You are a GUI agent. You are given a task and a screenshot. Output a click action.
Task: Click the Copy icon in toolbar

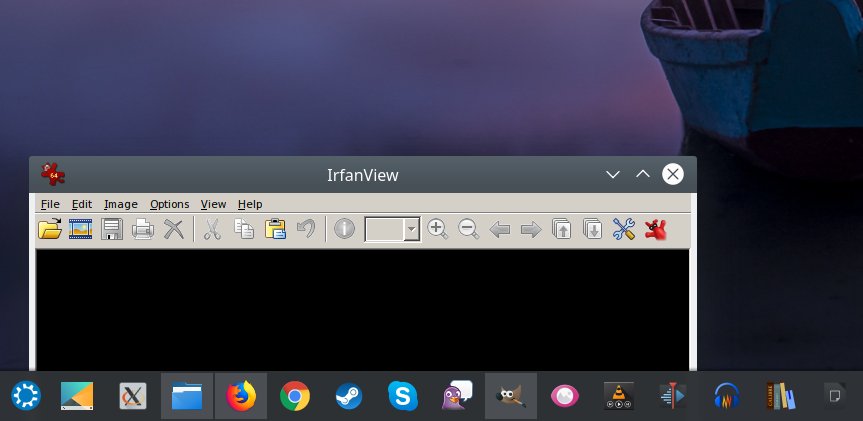244,229
